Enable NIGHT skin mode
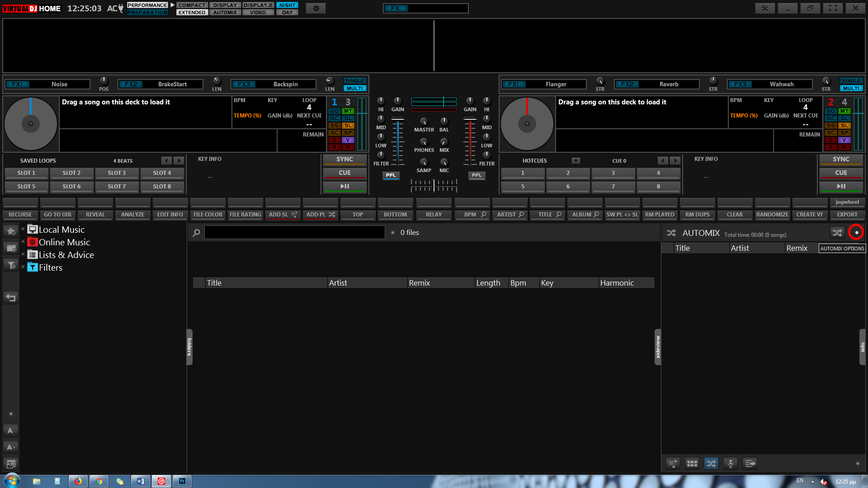 [x=287, y=5]
